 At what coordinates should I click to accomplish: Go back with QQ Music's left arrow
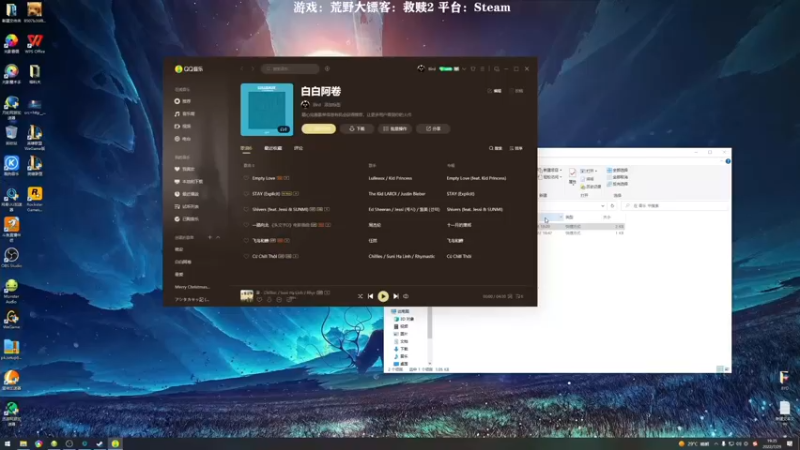(x=242, y=69)
